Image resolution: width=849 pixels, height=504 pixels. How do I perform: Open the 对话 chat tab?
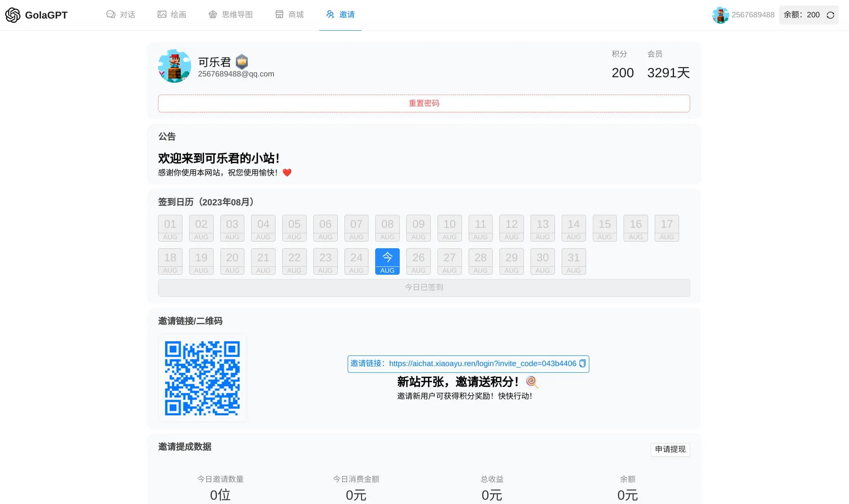121,15
